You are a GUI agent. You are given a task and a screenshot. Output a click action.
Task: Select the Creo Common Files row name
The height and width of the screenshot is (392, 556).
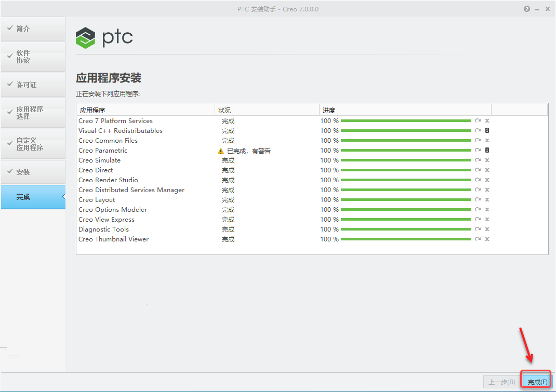click(x=108, y=141)
